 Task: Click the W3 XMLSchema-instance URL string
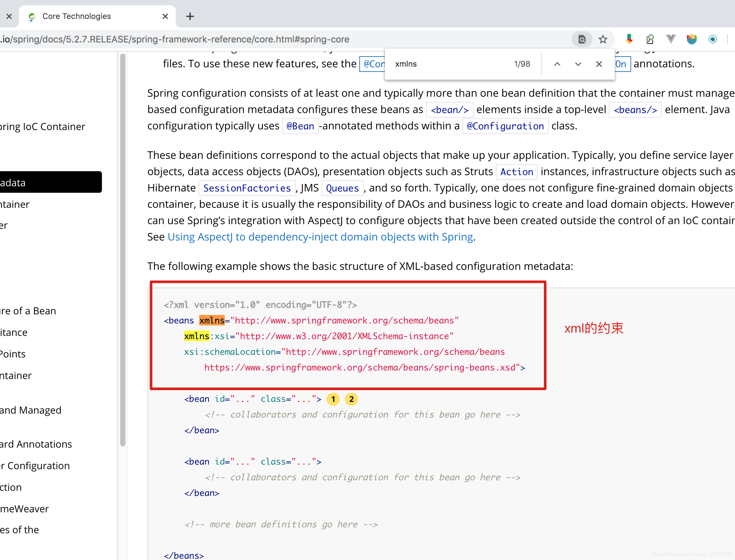pos(344,336)
